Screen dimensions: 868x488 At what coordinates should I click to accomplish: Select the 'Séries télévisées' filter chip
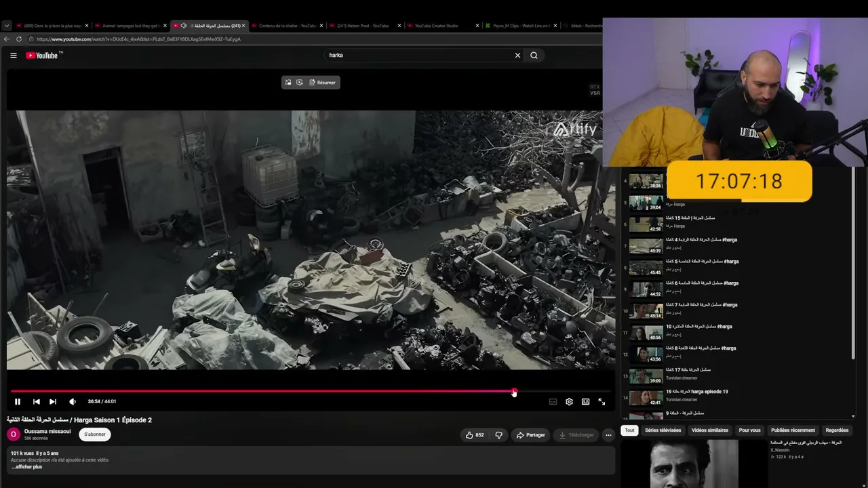[663, 430]
